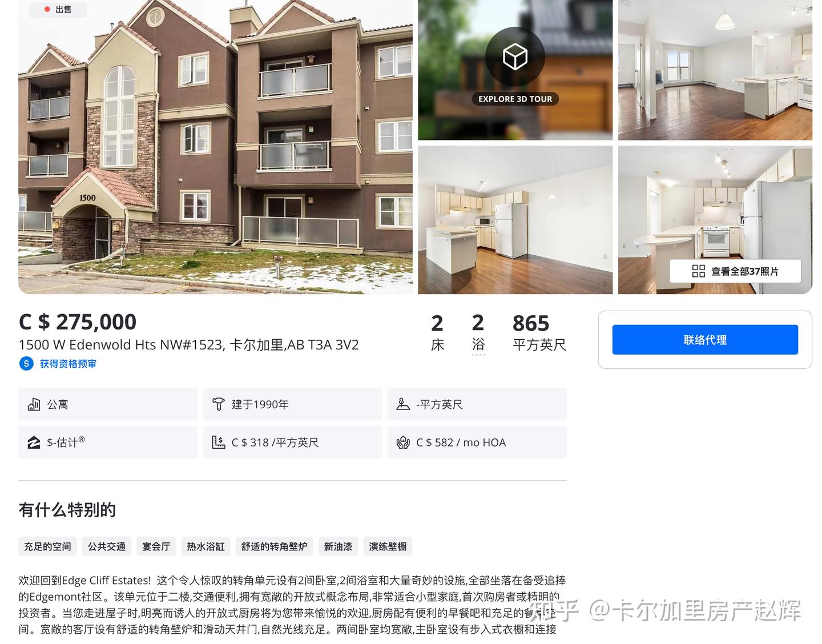The image size is (822, 644).
Task: Select the 热水浴缸 feature tag
Action: tap(206, 546)
